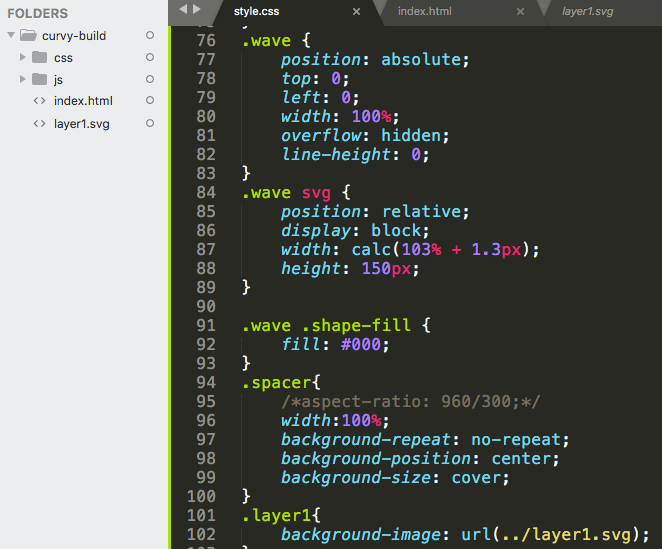Click 'background-position: center;' line
Viewport: 662px width, 549px height.
coord(420,459)
